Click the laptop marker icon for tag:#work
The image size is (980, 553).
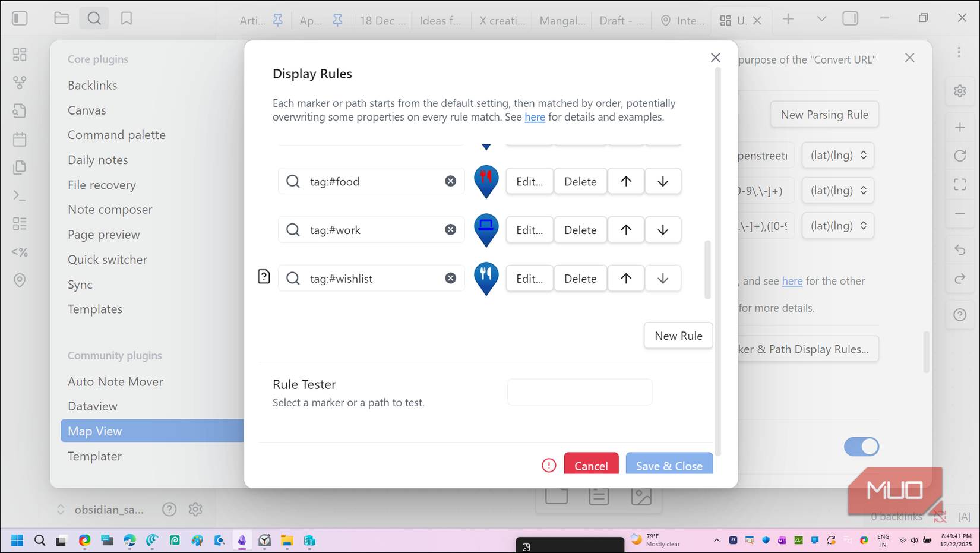click(x=486, y=230)
